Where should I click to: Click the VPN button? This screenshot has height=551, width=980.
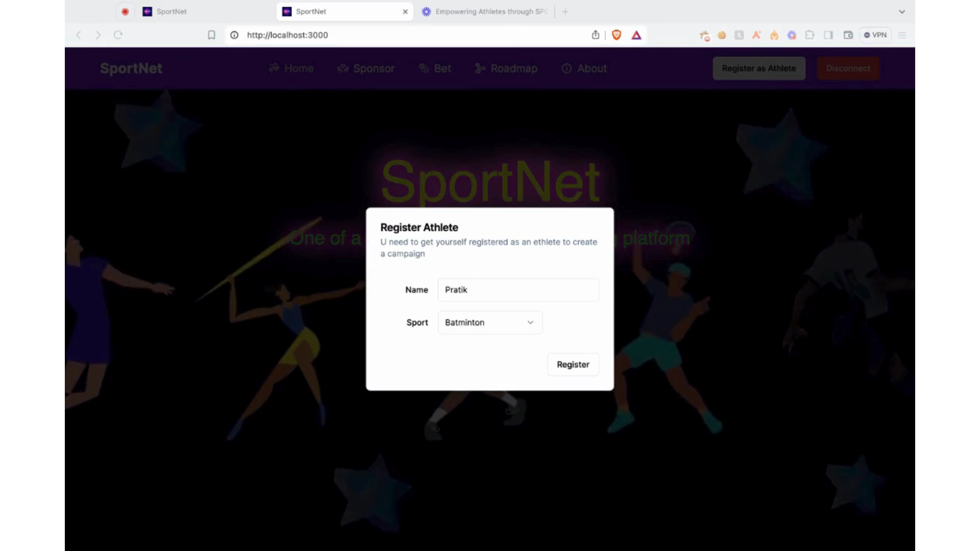875,35
